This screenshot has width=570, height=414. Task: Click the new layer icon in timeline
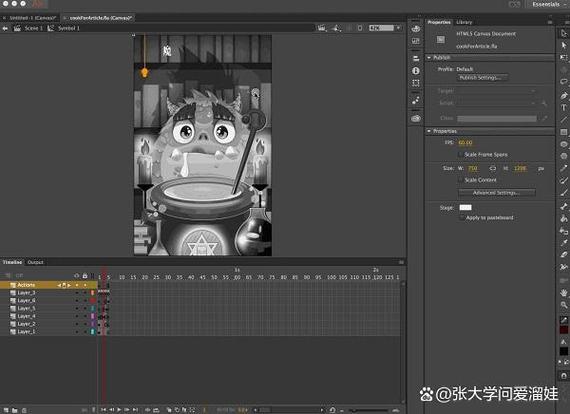click(x=6, y=410)
